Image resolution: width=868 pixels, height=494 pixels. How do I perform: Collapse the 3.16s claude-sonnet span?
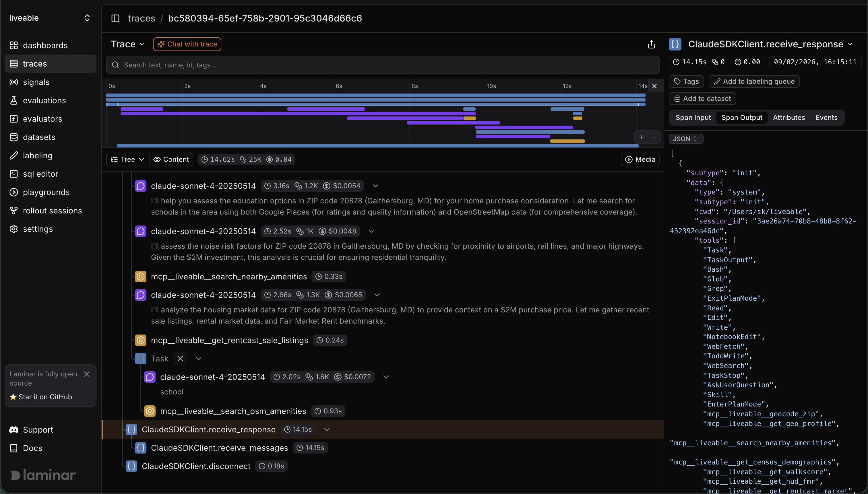[375, 186]
